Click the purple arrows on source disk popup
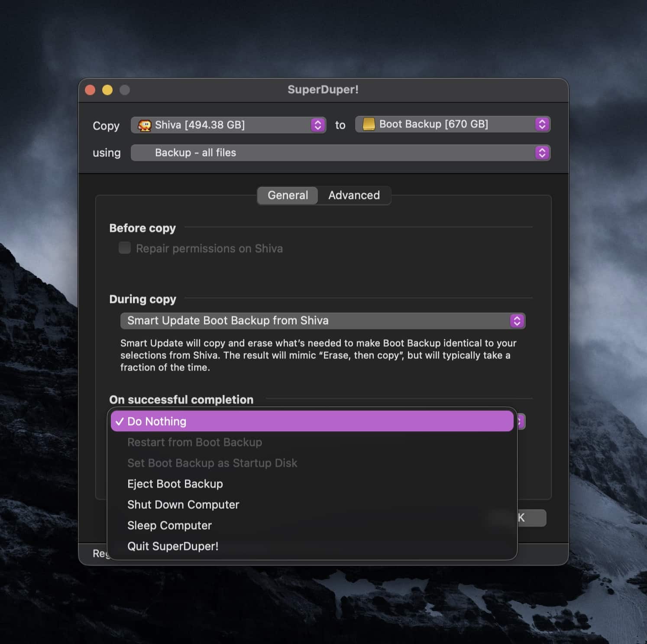Screen dimensions: 647x644 (318, 125)
